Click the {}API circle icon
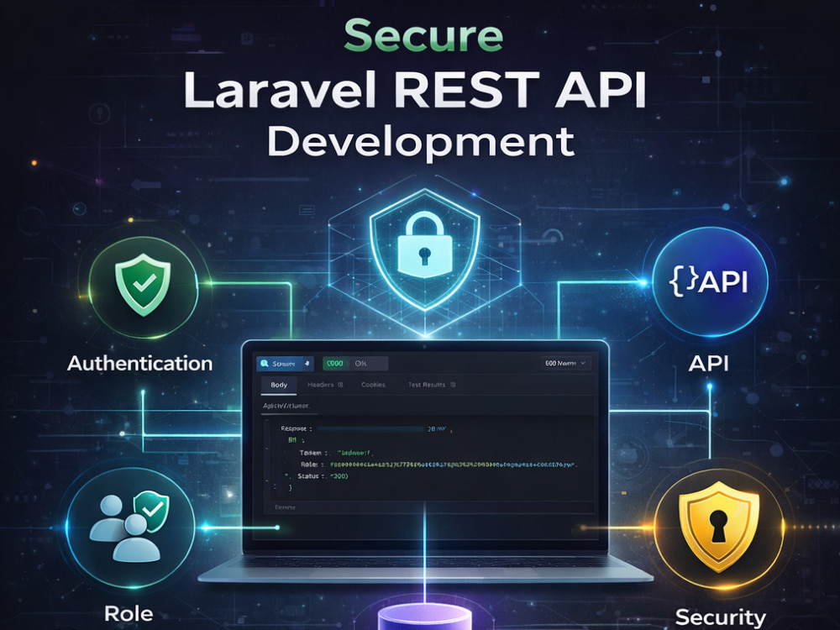 click(709, 281)
